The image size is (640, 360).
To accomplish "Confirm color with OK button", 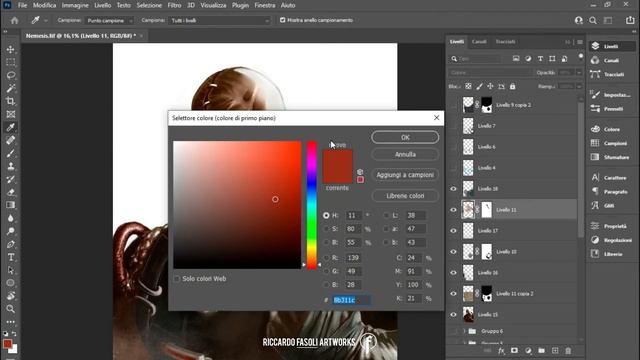I will [x=405, y=137].
